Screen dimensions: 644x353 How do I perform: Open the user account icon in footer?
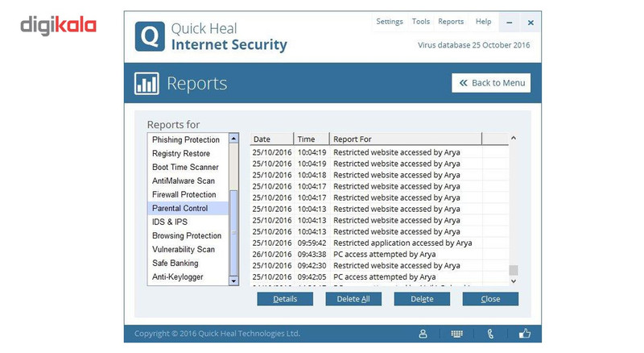423,334
